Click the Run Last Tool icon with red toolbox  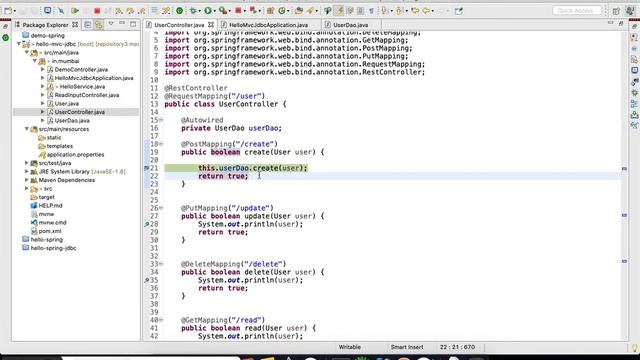223,11
